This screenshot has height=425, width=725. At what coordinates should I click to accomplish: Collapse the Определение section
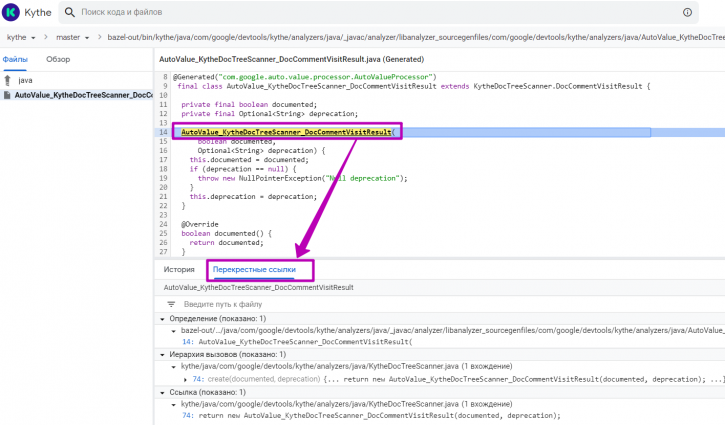pyautogui.click(x=162, y=319)
